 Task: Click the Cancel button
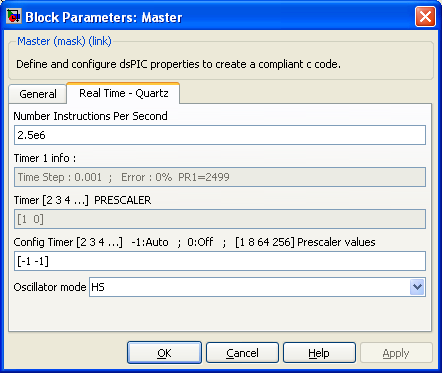(242, 353)
